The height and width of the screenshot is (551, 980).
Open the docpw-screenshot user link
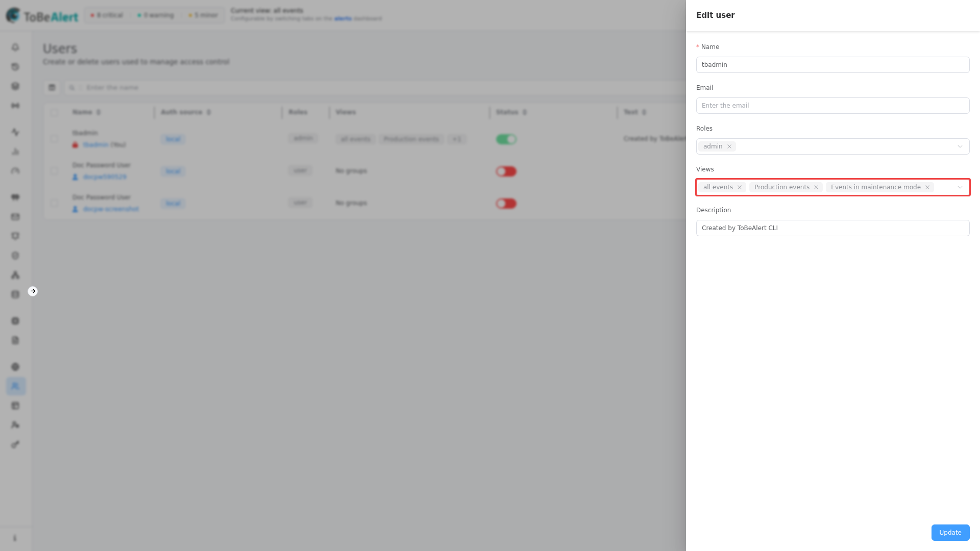(x=111, y=209)
